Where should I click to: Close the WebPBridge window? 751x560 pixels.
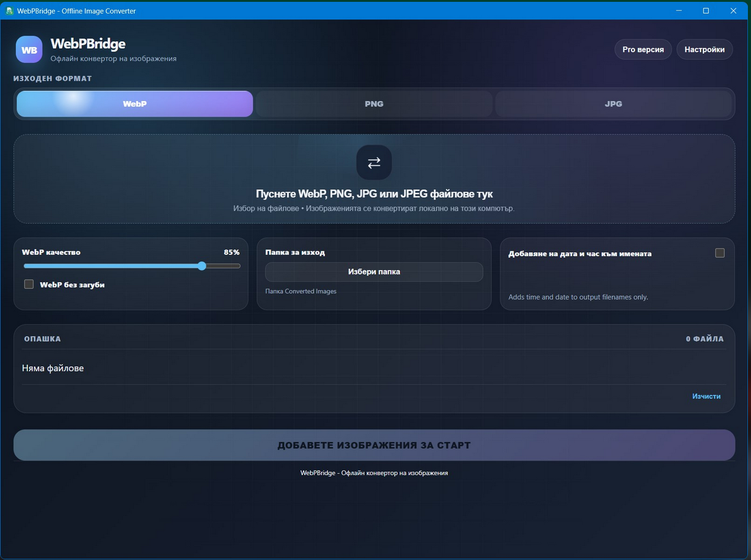(733, 10)
